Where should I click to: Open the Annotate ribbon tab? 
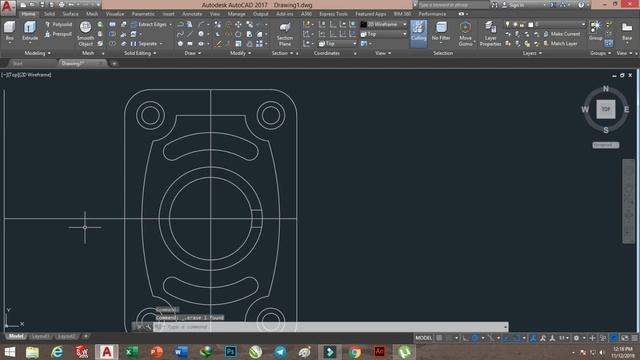tap(192, 14)
